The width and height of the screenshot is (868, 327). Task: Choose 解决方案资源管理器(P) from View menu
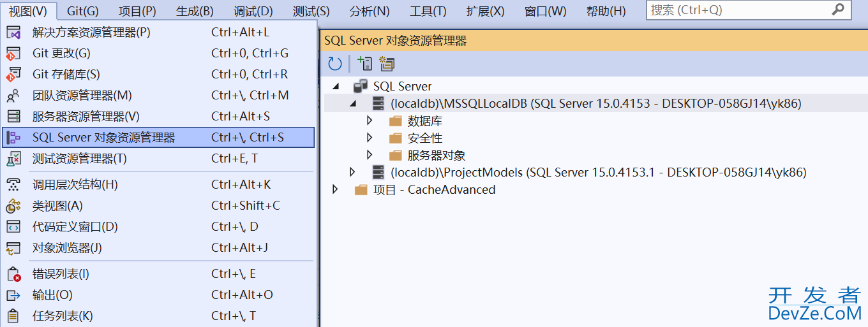point(158,33)
